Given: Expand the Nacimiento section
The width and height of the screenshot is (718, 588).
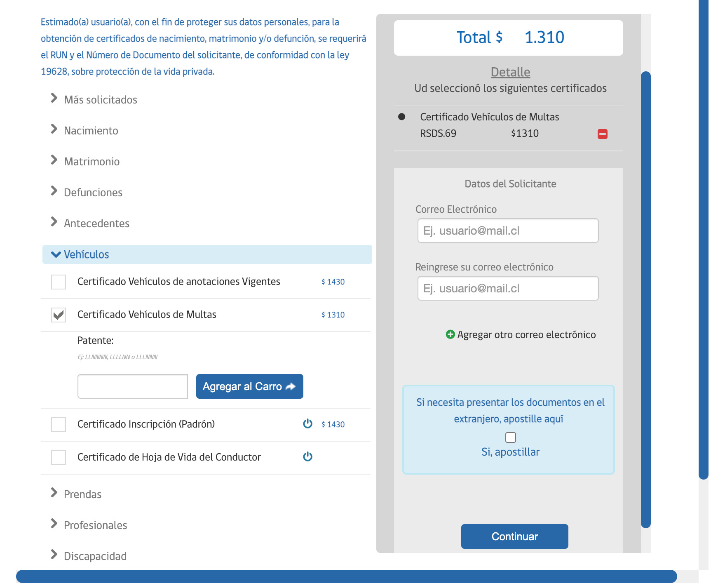Looking at the screenshot, I should click(x=91, y=130).
